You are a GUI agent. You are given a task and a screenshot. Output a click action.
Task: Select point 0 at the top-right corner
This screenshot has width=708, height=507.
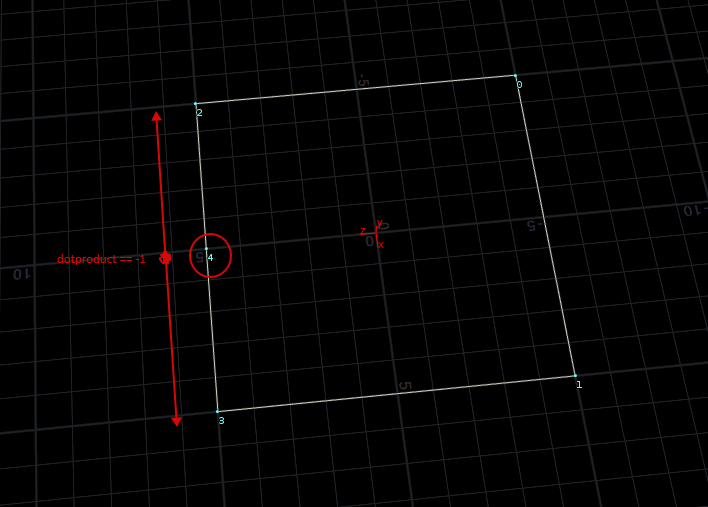pos(515,76)
